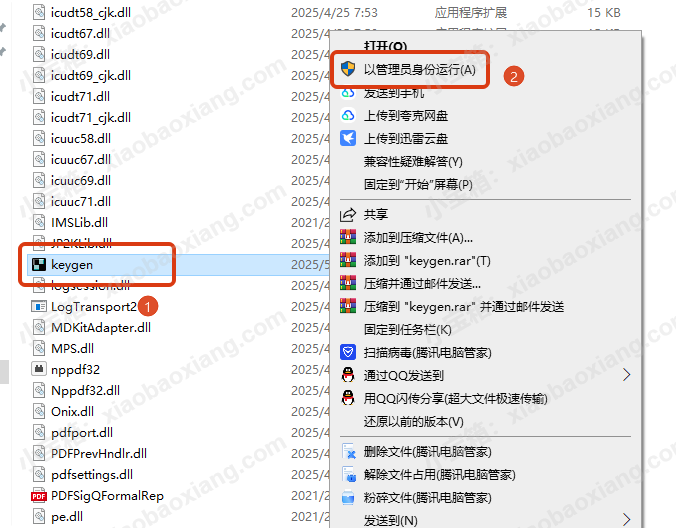The width and height of the screenshot is (676, 528).
Task: Click the QQ penguin icon beside 通过QQ发送到
Action: pyautogui.click(x=347, y=375)
